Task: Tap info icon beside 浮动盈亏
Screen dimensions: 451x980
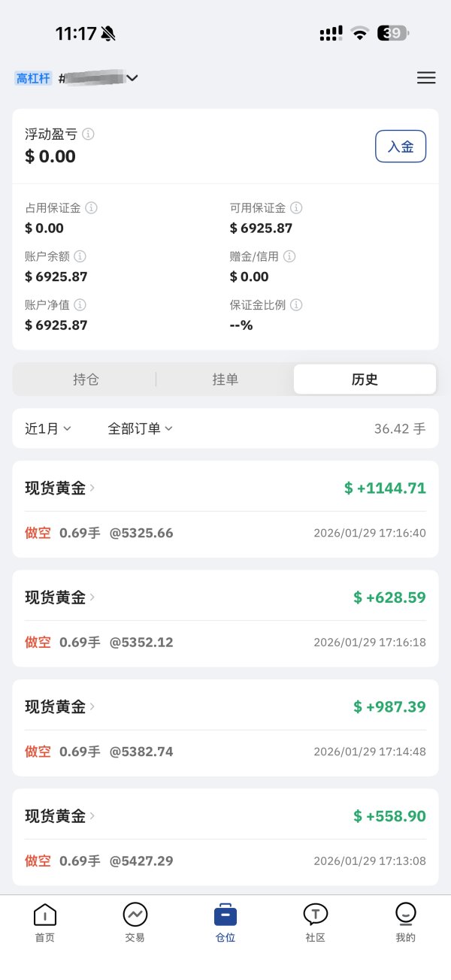Action: 89,134
